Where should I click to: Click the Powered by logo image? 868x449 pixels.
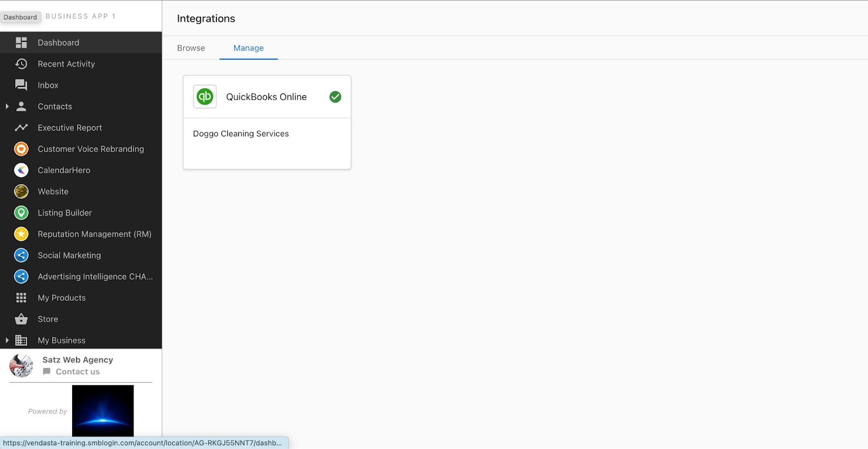tap(103, 410)
